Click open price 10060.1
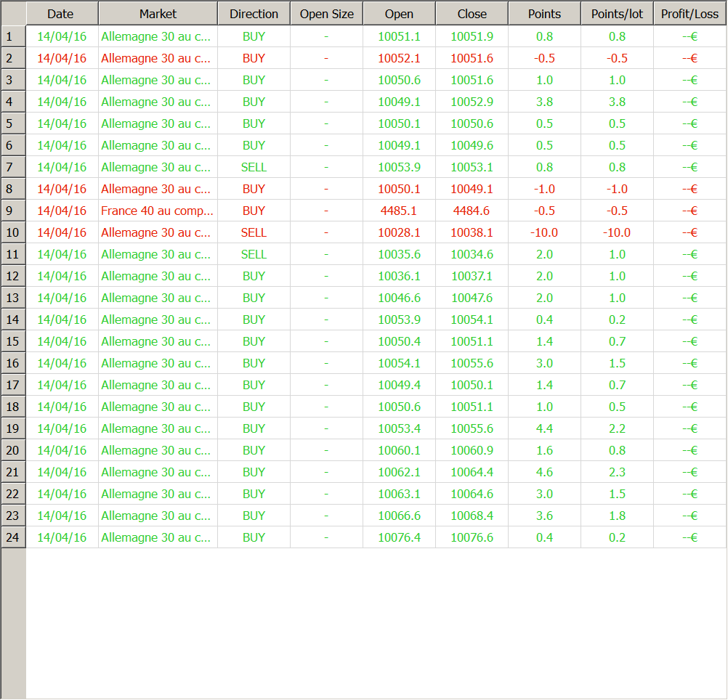Image resolution: width=728 pixels, height=700 pixels. [x=400, y=450]
